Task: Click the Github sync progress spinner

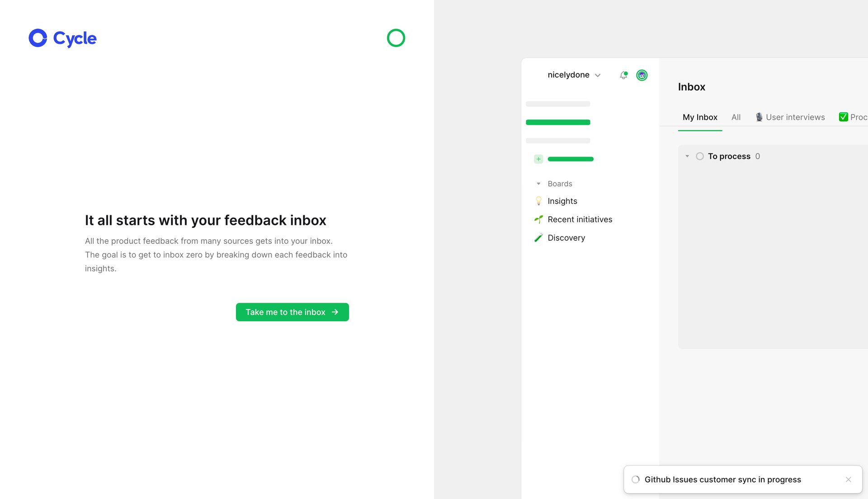Action: point(636,480)
